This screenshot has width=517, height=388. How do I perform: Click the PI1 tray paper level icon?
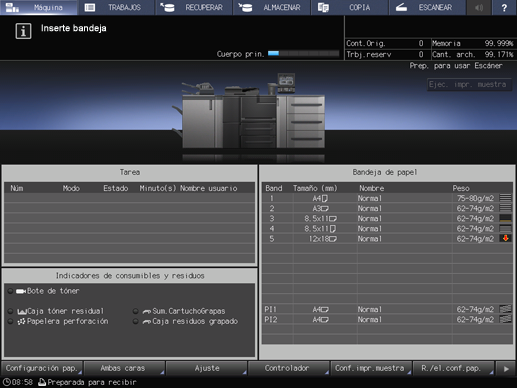click(x=506, y=309)
